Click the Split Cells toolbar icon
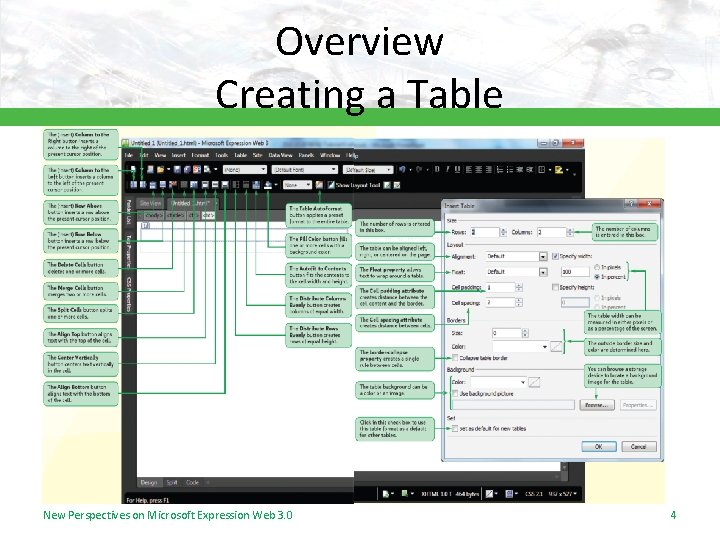Viewport: 720px width, 540px height. (194, 185)
